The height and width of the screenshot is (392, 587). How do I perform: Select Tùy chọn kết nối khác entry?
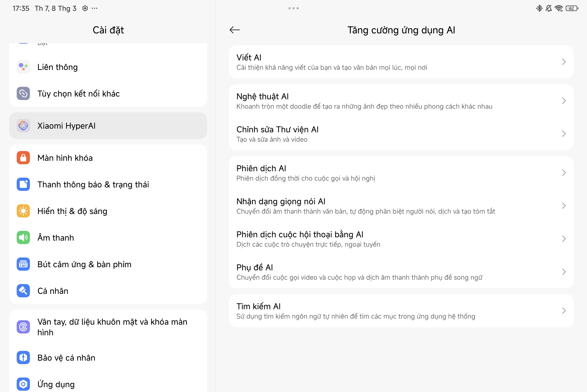(x=108, y=94)
